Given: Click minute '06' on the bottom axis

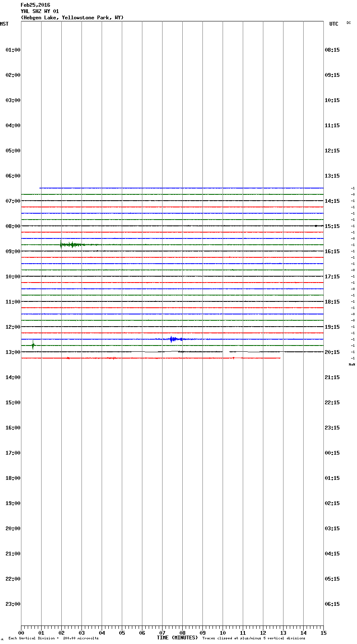Looking at the screenshot, I should [142, 633].
